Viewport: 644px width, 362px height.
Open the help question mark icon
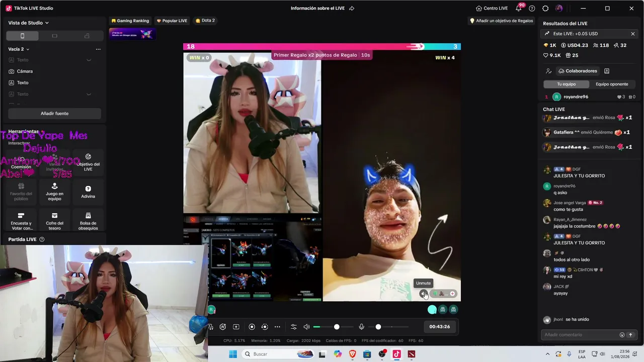tap(532, 8)
